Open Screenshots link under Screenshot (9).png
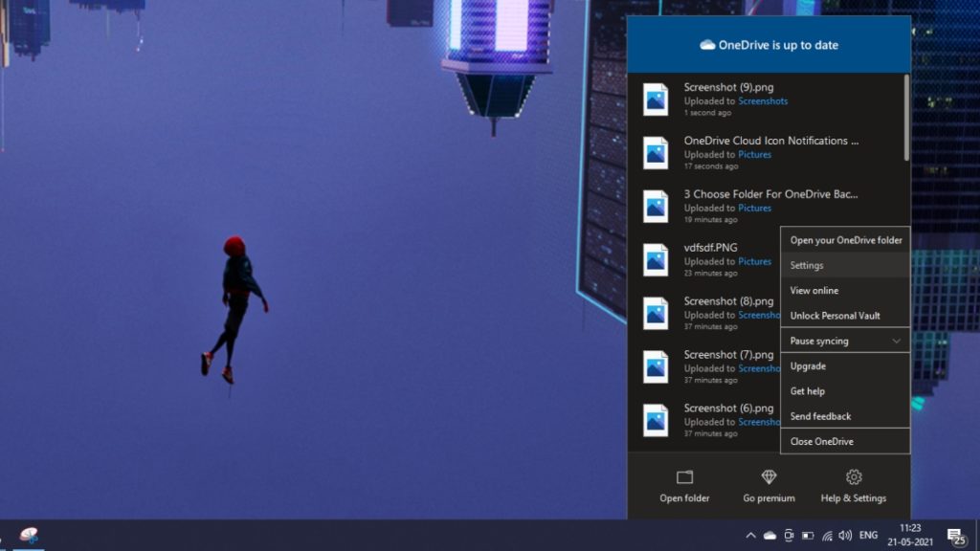Image resolution: width=980 pixels, height=551 pixels. tap(763, 100)
